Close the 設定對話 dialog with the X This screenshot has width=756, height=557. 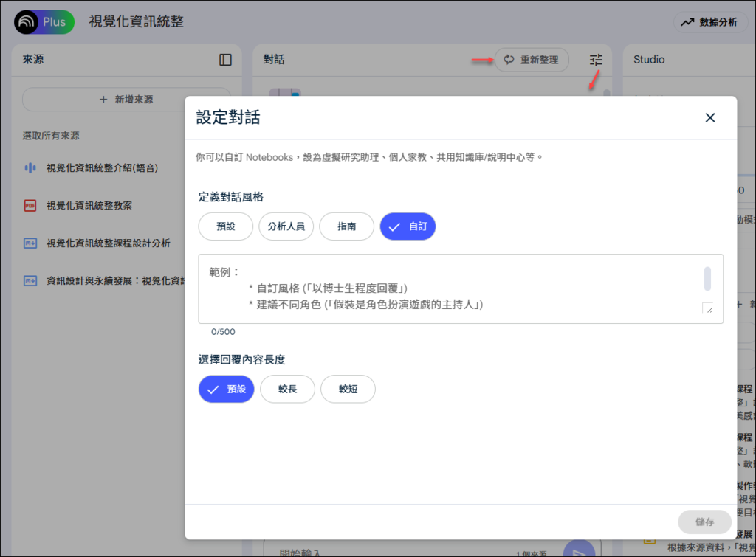pos(709,117)
